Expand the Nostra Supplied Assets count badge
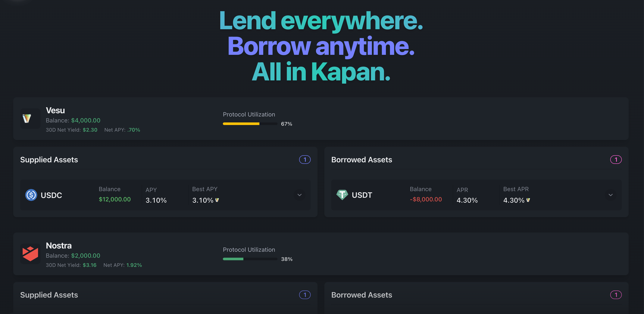 pyautogui.click(x=305, y=295)
